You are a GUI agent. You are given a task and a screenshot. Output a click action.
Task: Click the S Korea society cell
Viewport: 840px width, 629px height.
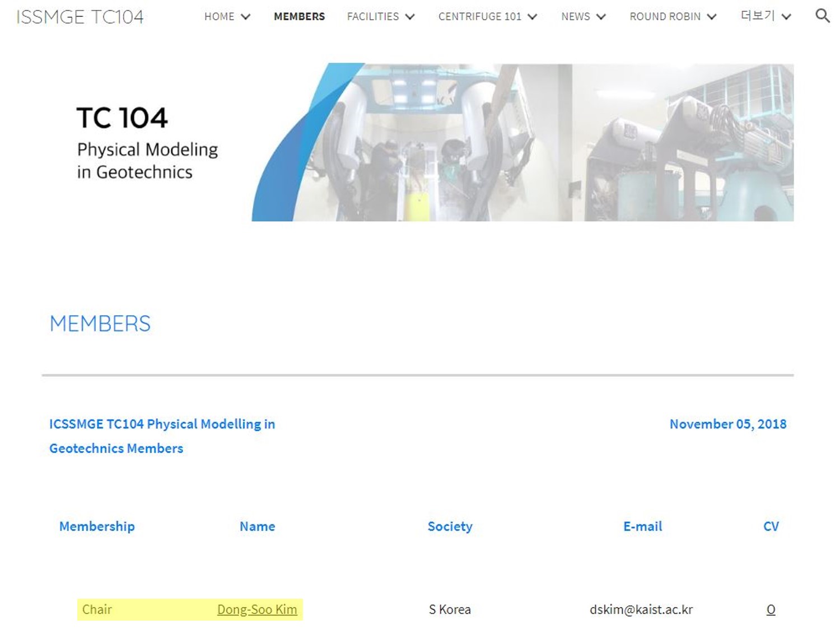click(x=450, y=609)
